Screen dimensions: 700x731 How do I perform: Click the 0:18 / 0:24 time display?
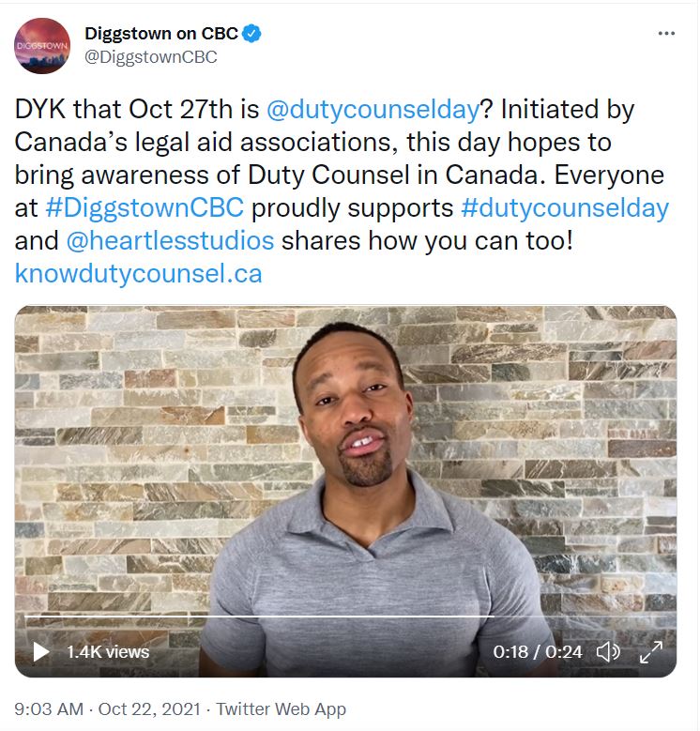[x=538, y=652]
